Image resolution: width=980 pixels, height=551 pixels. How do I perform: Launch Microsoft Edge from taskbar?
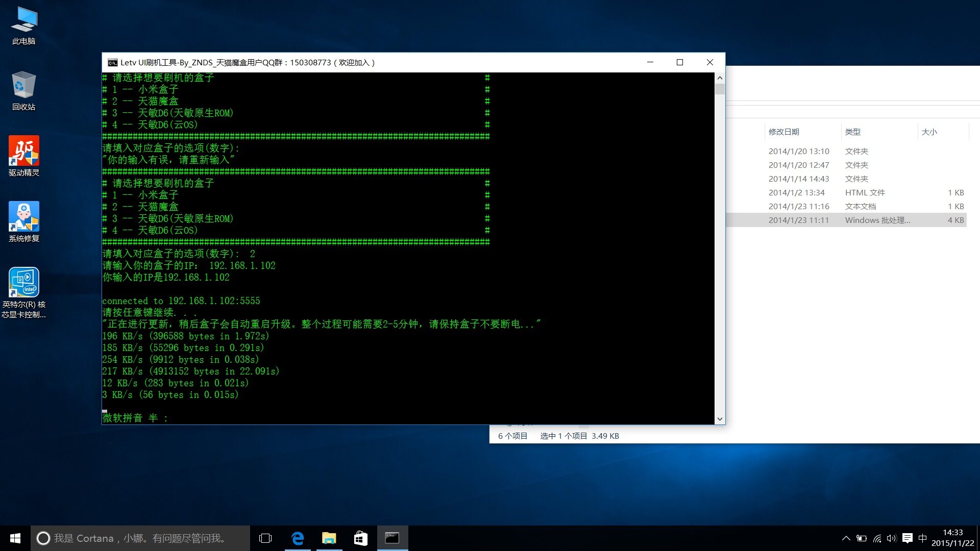tap(298, 538)
